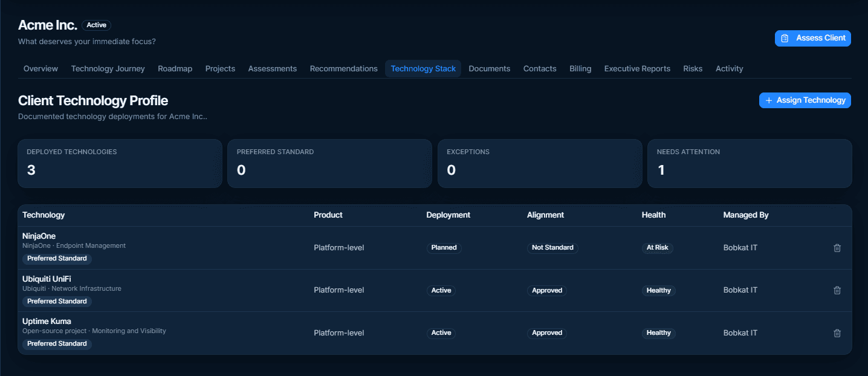Open the Recommendations tab
This screenshot has height=376, width=868.
coord(344,69)
